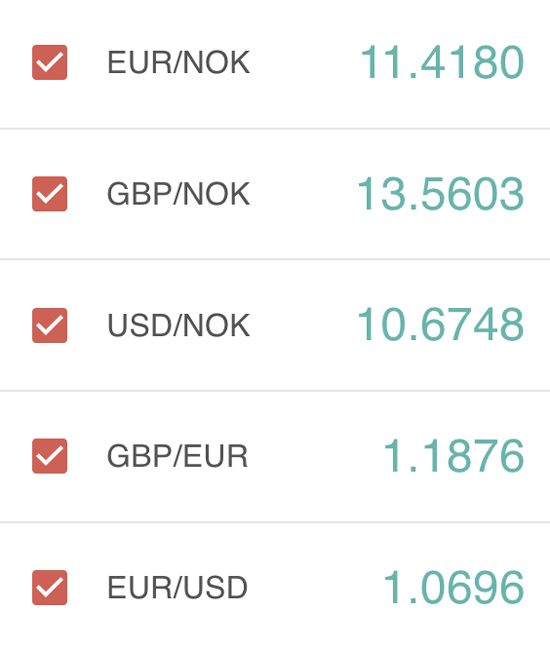
Task: Select the EUR/NOK pair label
Action: [178, 62]
